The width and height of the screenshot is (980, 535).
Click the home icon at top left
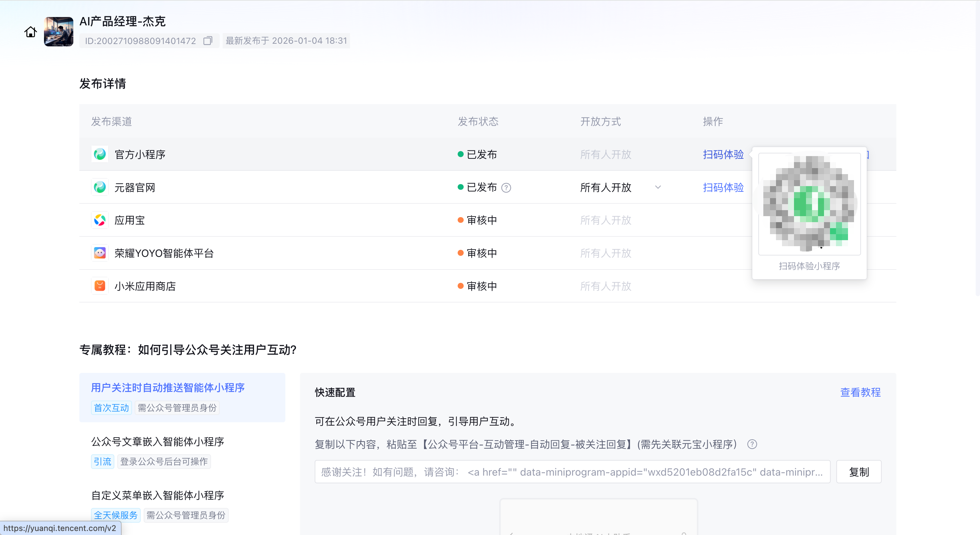tap(30, 32)
